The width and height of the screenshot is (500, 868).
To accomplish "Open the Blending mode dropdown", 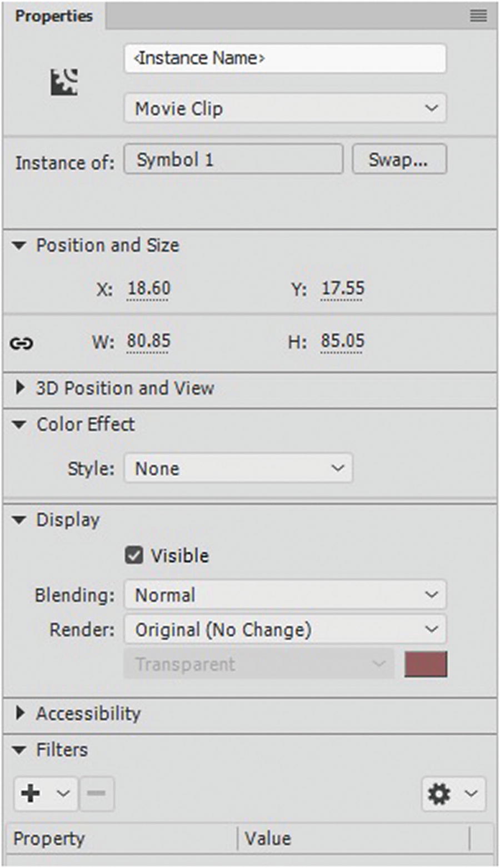I will tap(284, 594).
